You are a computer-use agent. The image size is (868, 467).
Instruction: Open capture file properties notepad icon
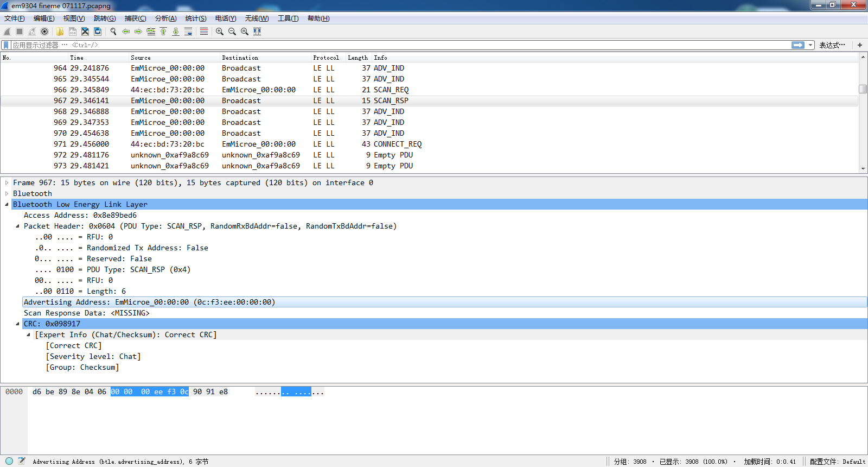click(x=22, y=461)
